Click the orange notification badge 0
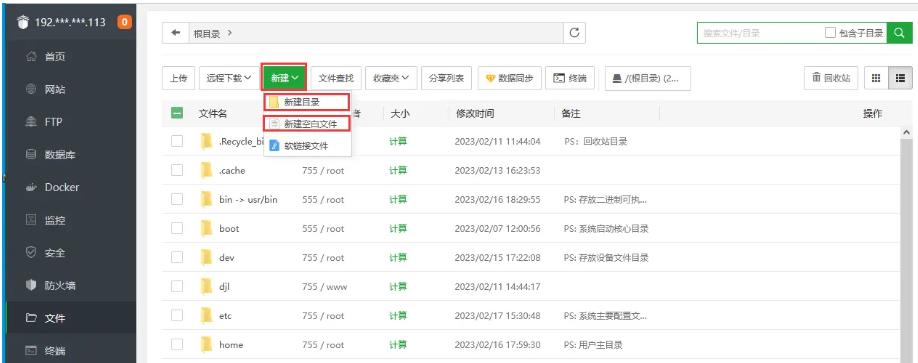 [x=124, y=22]
